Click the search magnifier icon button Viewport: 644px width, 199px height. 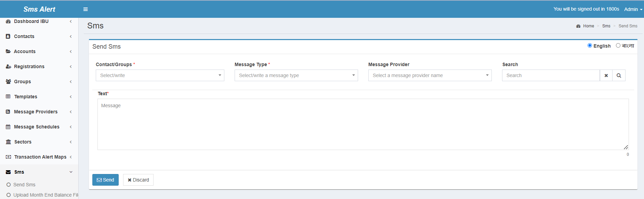coord(619,75)
